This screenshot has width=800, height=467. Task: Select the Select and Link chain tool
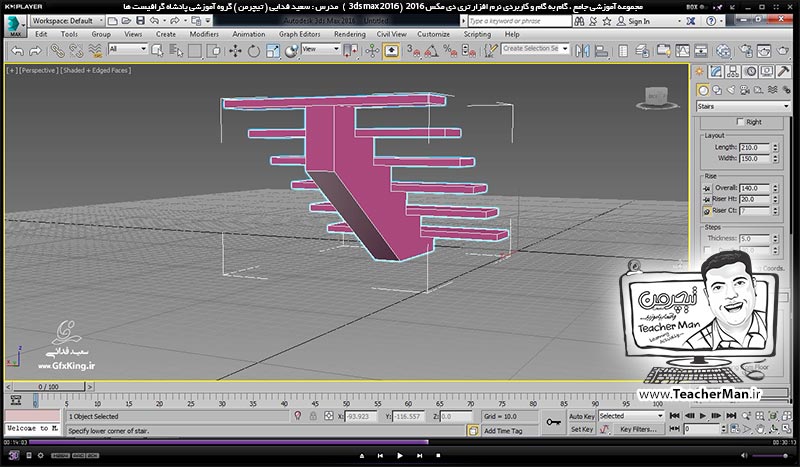point(57,51)
